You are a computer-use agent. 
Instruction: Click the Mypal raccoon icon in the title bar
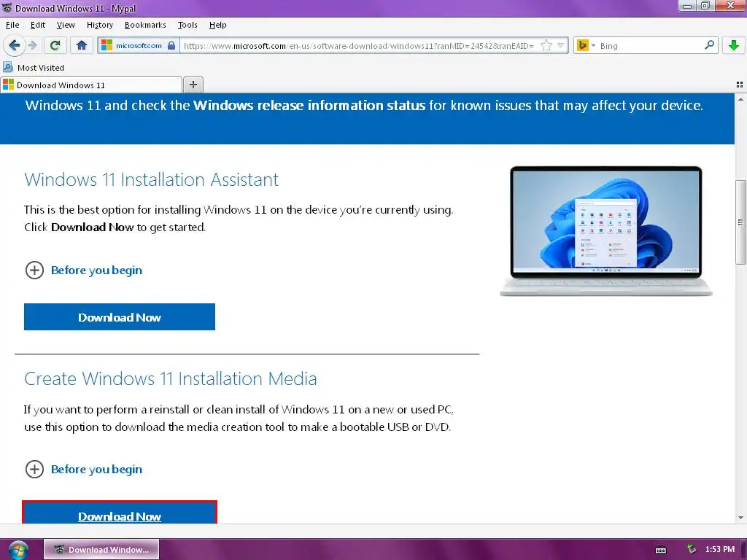tap(7, 8)
